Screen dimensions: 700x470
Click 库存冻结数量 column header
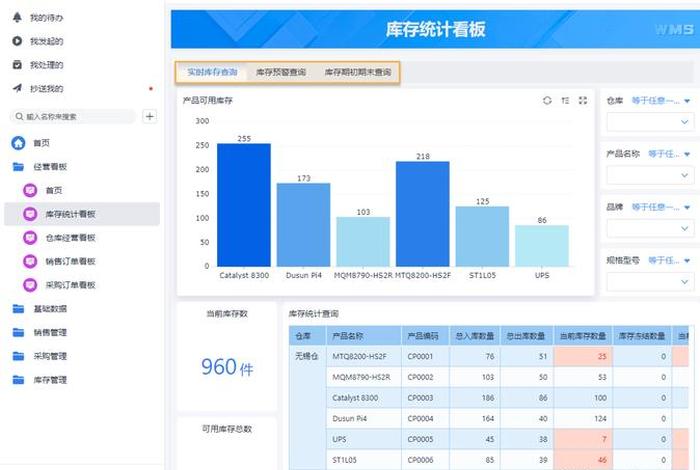(642, 336)
